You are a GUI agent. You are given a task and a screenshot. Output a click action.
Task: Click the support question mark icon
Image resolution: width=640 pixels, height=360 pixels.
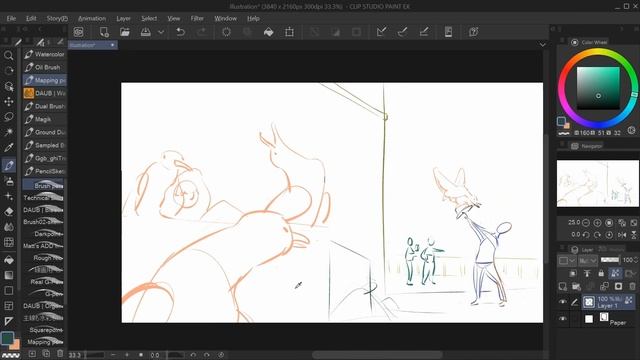coord(473,32)
